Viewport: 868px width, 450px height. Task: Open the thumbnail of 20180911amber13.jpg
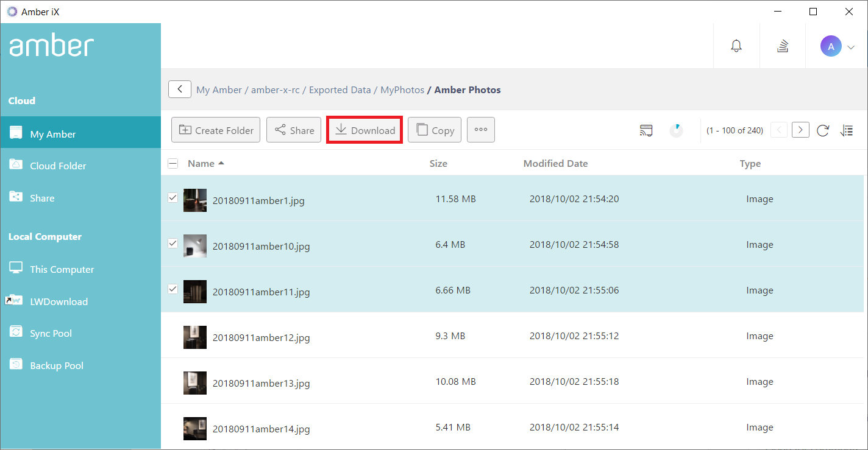pos(195,382)
